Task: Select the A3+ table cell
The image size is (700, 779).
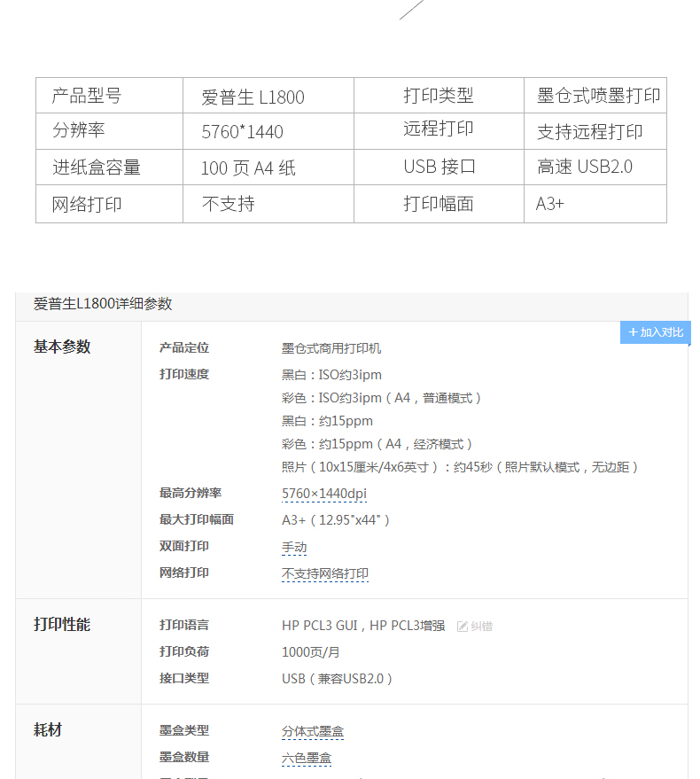Action: (x=595, y=204)
